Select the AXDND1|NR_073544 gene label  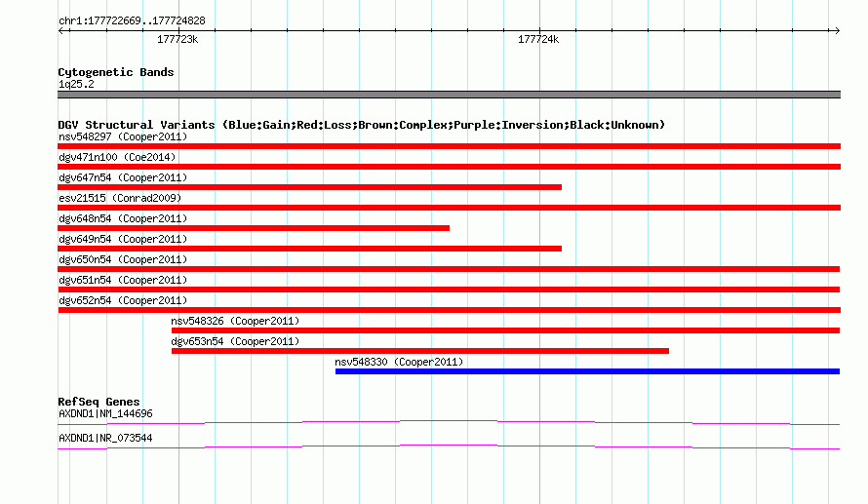pyautogui.click(x=105, y=438)
